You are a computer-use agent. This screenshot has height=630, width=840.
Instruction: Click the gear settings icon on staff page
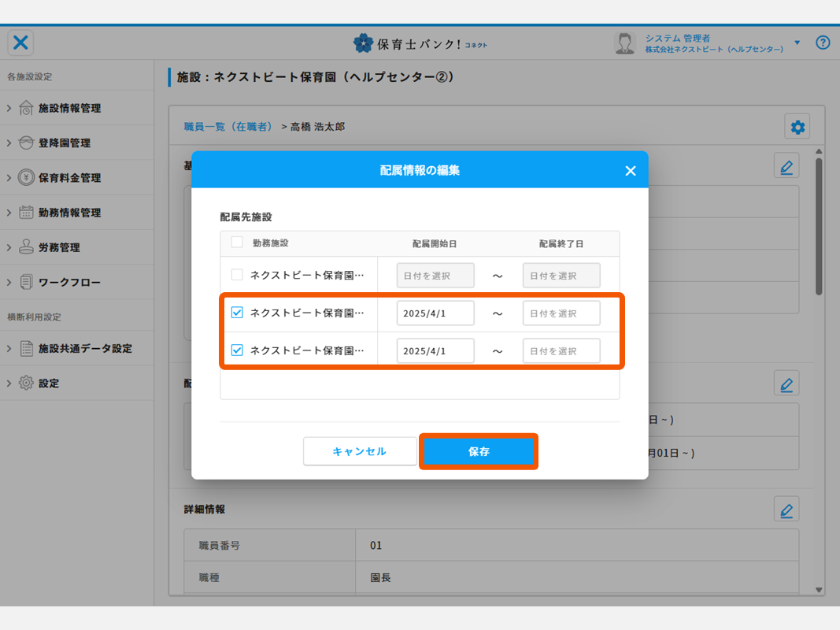(x=797, y=127)
